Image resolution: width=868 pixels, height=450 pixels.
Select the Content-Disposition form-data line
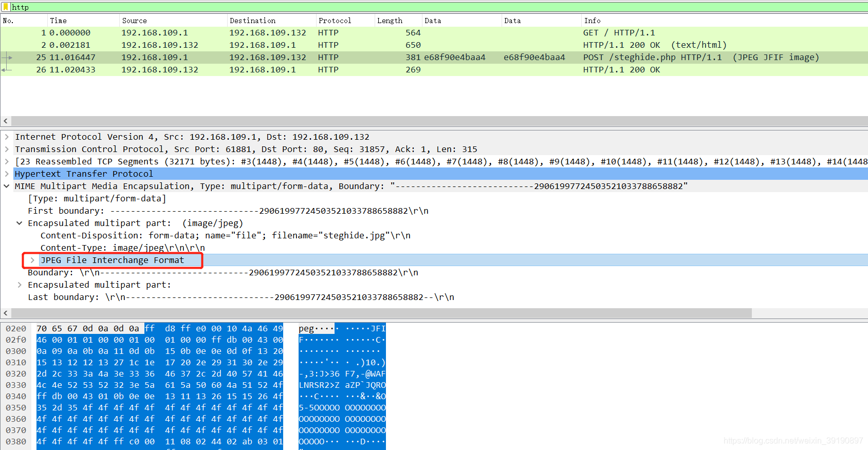click(226, 235)
